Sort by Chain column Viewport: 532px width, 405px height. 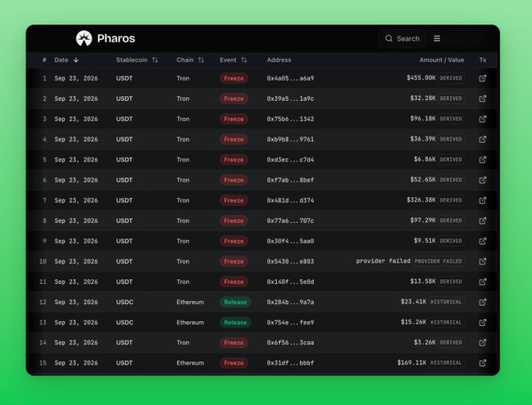point(190,60)
